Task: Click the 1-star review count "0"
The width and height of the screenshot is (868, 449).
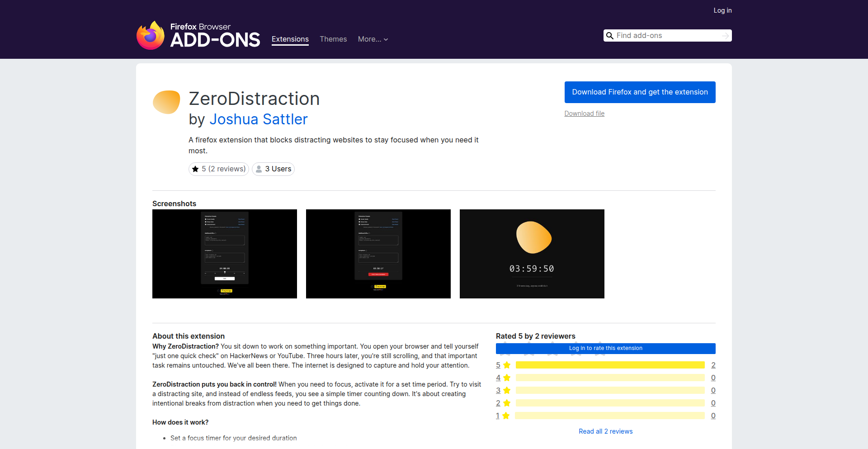Action: [x=713, y=416]
